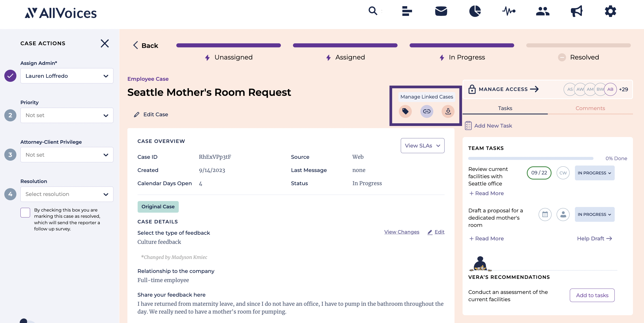Viewport: 644px width, 323px height.
Task: Click the Add to tasks button
Action: point(592,295)
